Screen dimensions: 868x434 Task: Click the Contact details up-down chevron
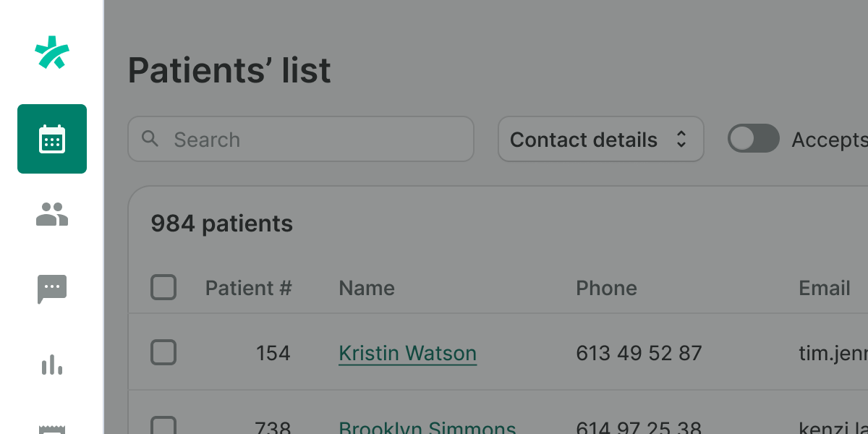[x=681, y=139]
